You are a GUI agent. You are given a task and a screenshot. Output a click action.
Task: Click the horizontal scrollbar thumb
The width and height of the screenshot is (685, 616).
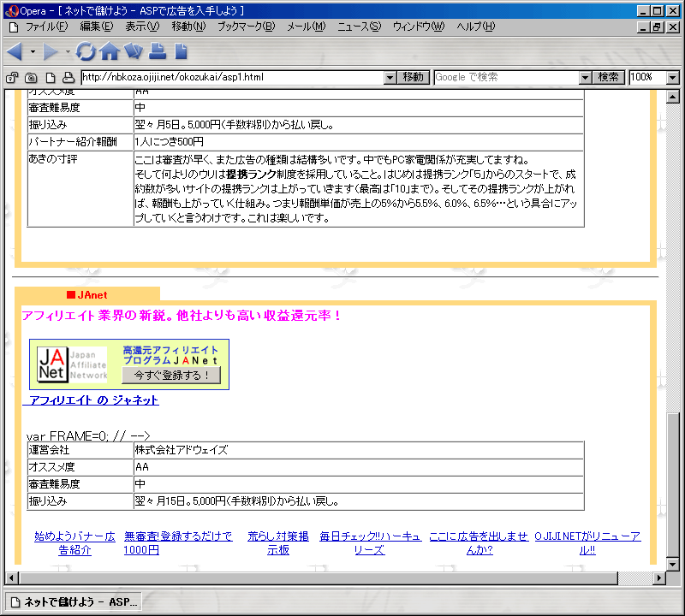[318, 578]
